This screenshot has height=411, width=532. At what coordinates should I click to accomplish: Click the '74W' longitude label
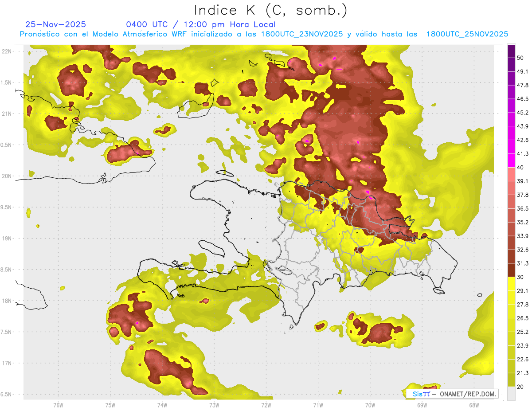[x=162, y=405]
